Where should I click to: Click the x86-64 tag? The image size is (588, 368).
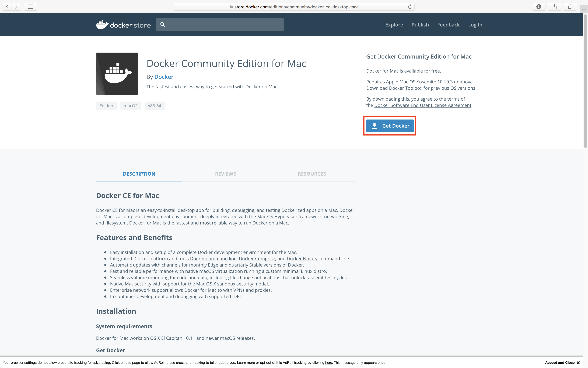155,106
